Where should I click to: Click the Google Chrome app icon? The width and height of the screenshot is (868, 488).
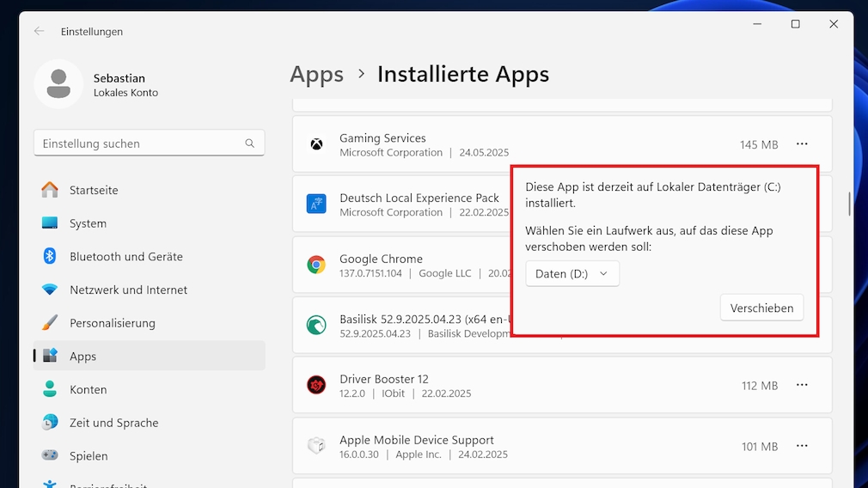[316, 265]
